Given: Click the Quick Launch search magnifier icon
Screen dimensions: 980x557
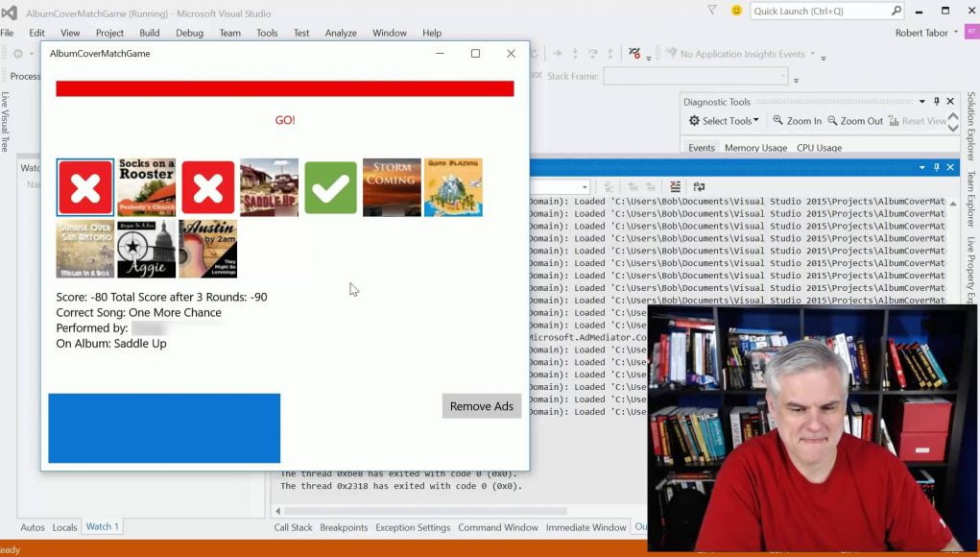Looking at the screenshot, I should coord(896,11).
